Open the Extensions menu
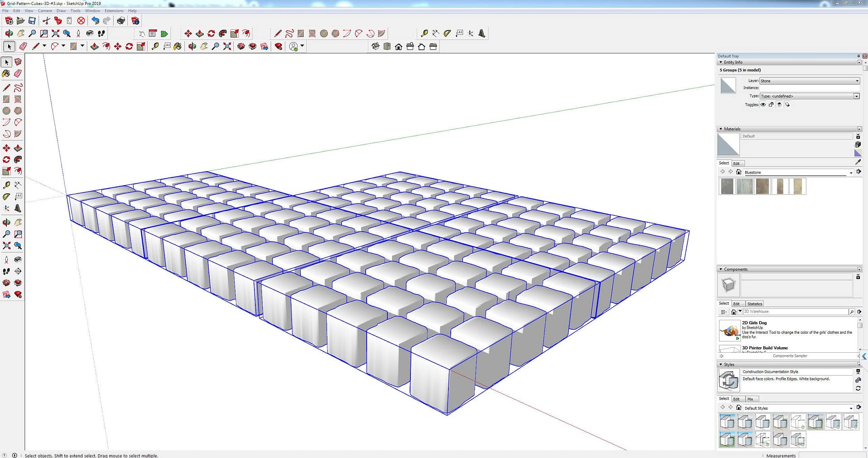The image size is (868, 458). coord(113,10)
